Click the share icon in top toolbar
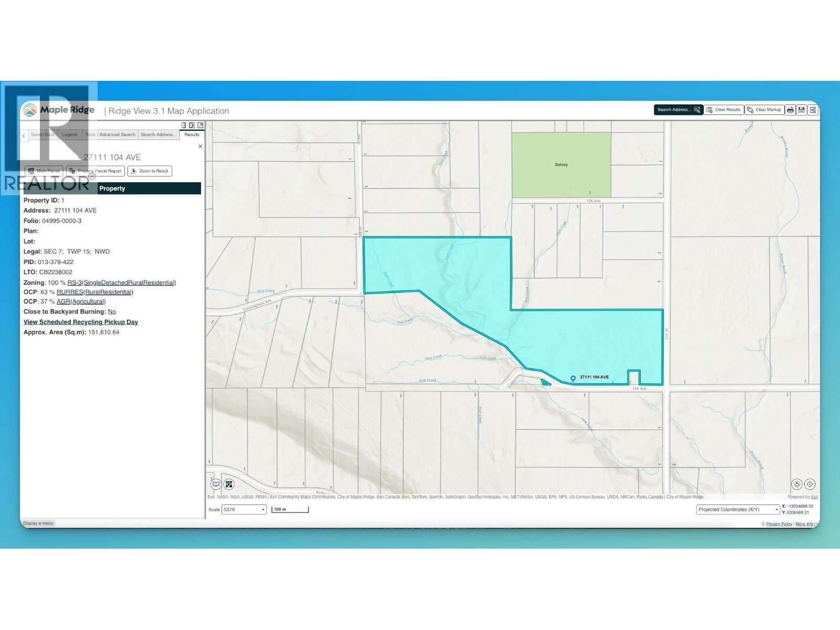This screenshot has width=840, height=630. pyautogui.click(x=813, y=110)
